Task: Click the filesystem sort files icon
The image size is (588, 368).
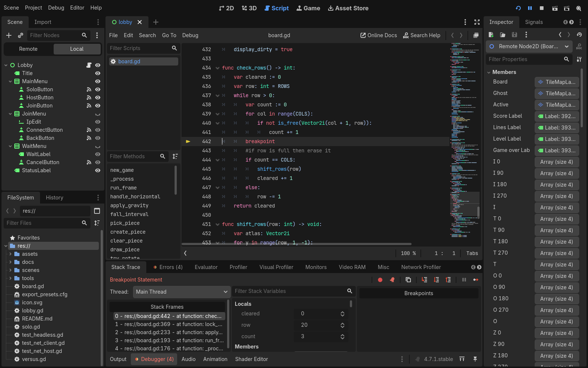Action: pyautogui.click(x=97, y=223)
